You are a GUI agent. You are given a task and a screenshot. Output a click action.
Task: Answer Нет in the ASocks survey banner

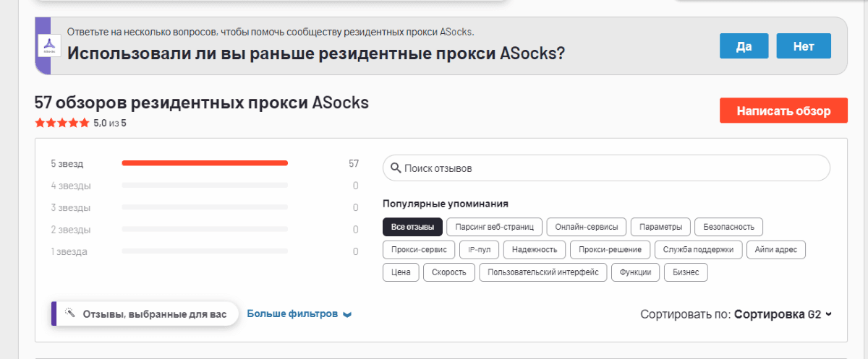pos(804,46)
